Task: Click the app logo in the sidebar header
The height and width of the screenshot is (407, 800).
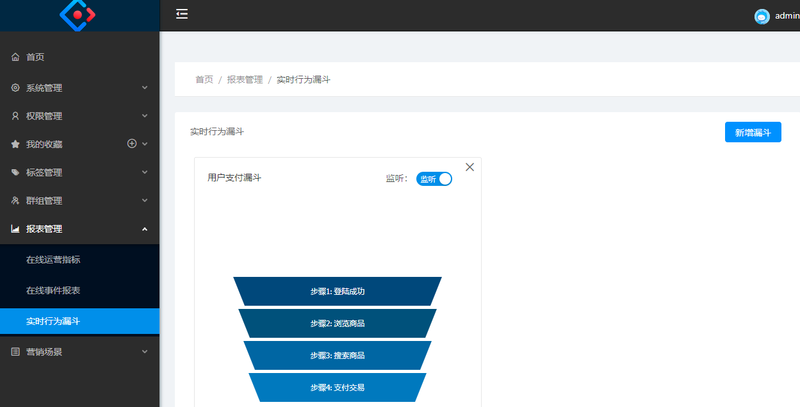Action: (x=78, y=15)
